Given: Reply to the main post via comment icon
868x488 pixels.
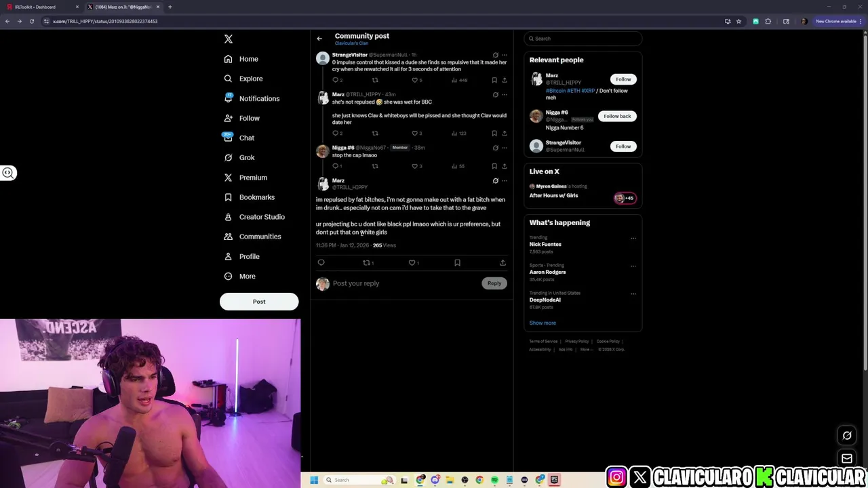Looking at the screenshot, I should 321,263.
